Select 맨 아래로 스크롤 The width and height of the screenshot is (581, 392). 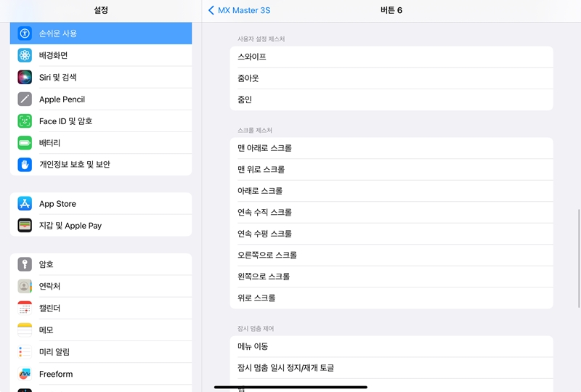pyautogui.click(x=391, y=148)
